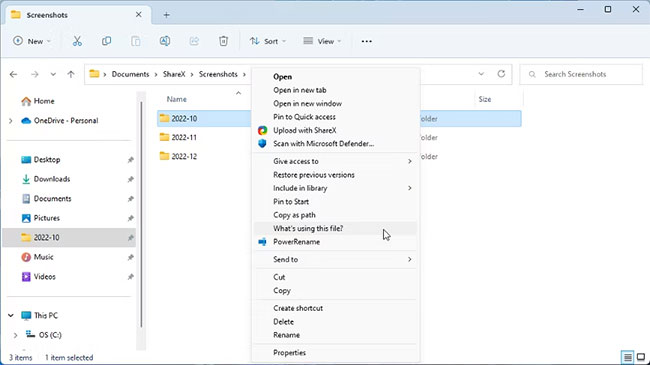Open the View dropdown menu
The width and height of the screenshot is (650, 365).
coord(322,41)
